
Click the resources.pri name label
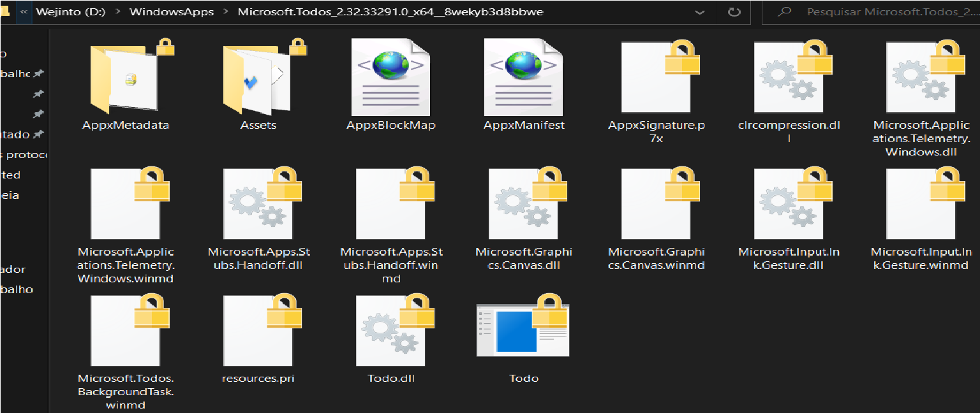tap(258, 378)
